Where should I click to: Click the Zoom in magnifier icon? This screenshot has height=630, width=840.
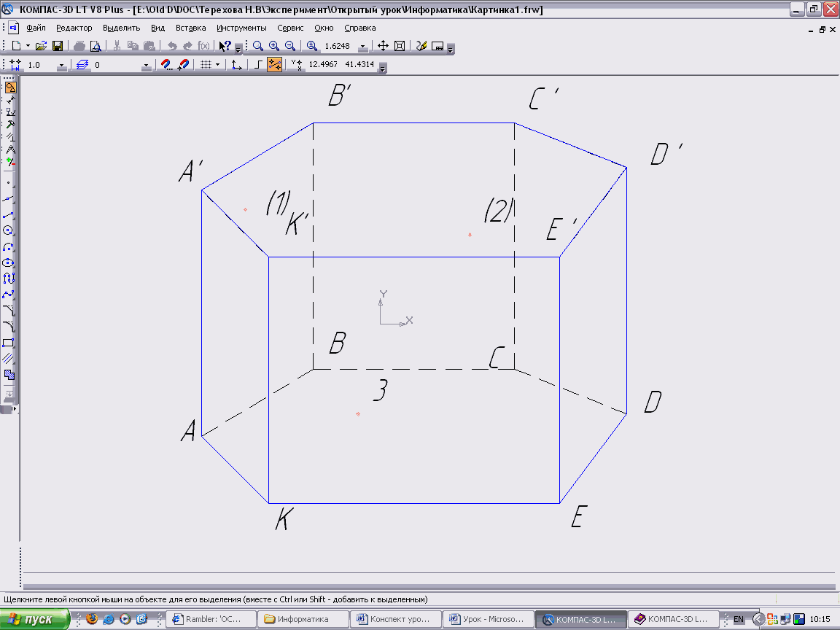pyautogui.click(x=274, y=46)
